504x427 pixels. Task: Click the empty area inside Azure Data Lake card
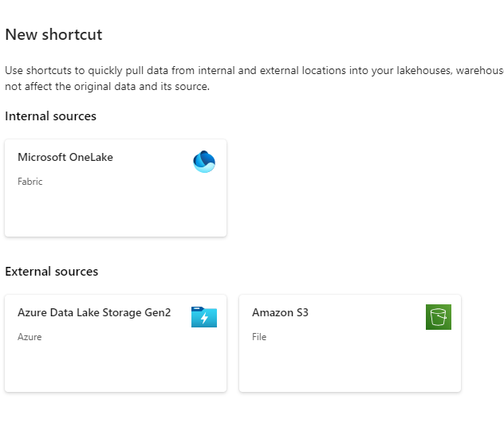(116, 366)
